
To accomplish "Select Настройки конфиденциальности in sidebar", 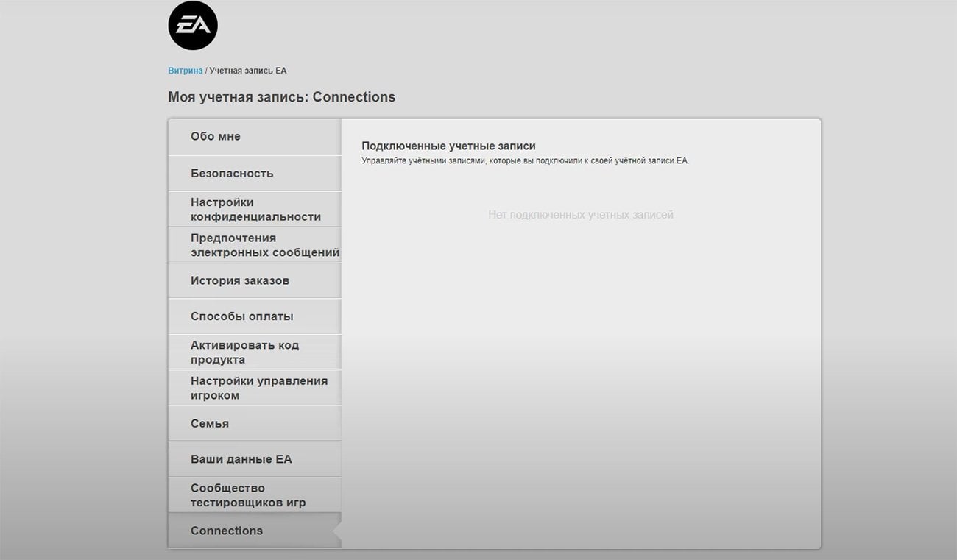I will point(255,209).
